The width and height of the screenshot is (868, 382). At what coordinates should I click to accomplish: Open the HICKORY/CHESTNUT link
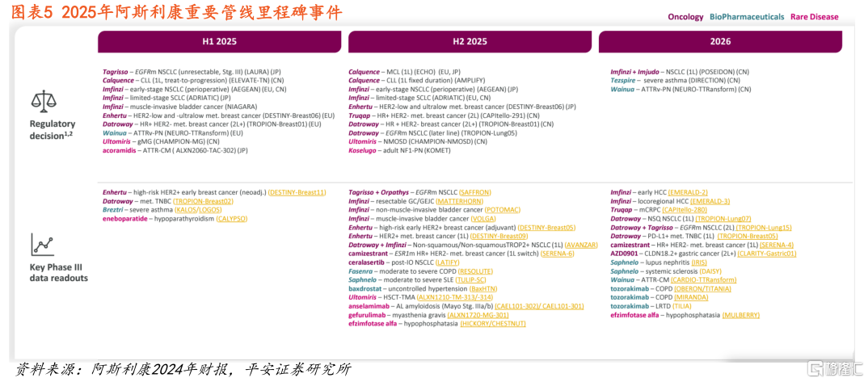493,324
